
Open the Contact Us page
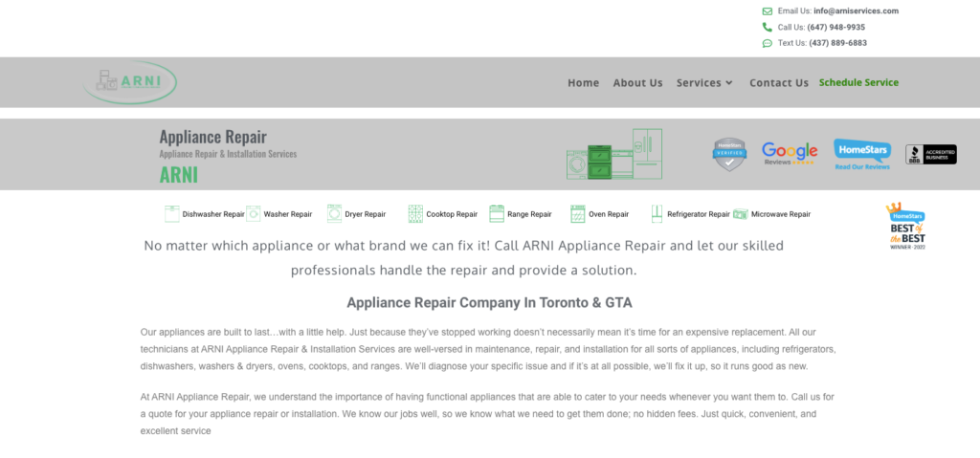[x=779, y=82]
